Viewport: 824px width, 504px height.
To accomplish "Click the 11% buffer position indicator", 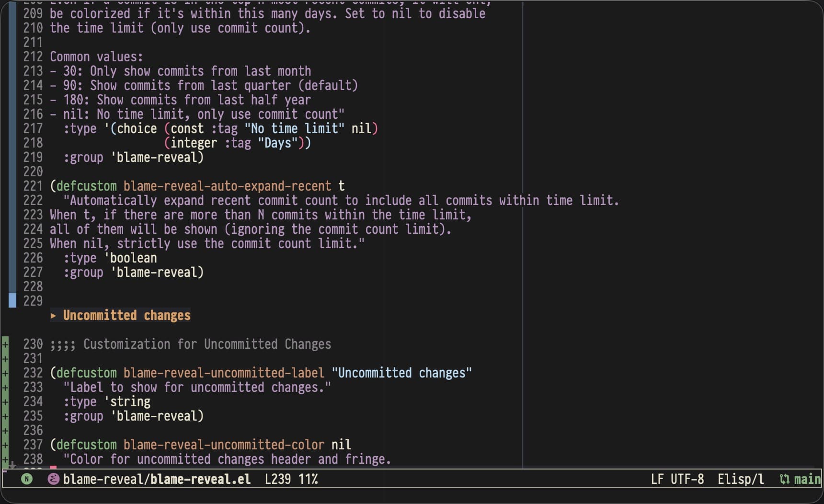I will 308,479.
